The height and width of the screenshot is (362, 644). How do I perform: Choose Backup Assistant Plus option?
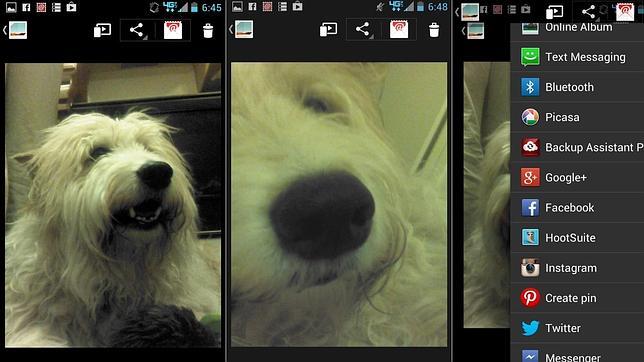click(x=577, y=147)
